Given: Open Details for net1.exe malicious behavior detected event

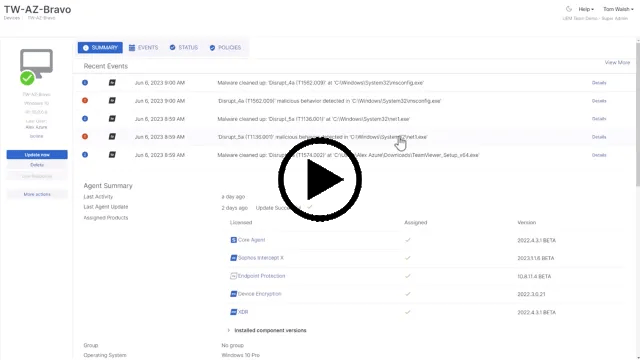Looking at the screenshot, I should click(599, 137).
